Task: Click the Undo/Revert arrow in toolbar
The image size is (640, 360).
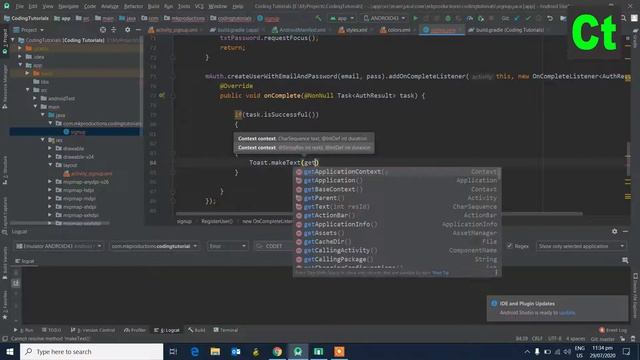Action: (550, 18)
